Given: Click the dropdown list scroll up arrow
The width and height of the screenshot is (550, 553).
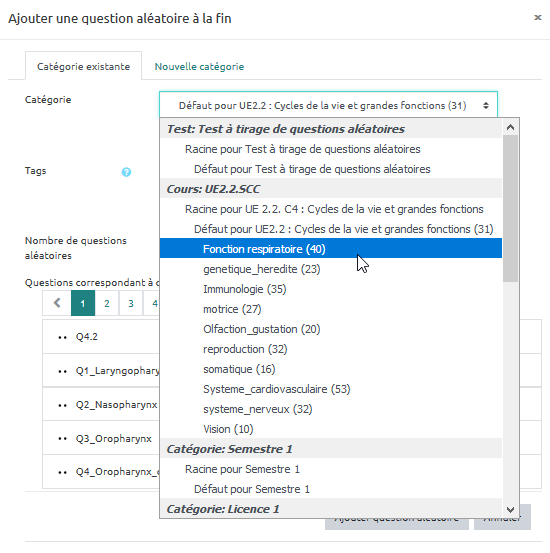Looking at the screenshot, I should tap(510, 127).
